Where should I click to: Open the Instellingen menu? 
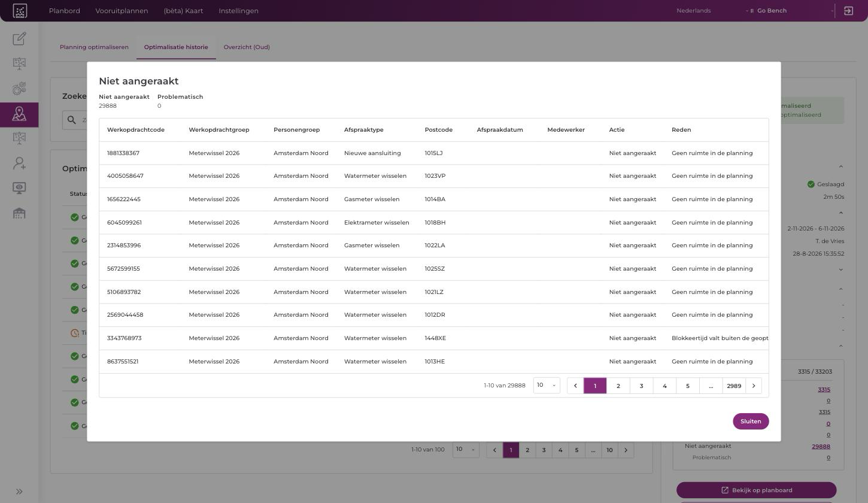[x=239, y=11]
